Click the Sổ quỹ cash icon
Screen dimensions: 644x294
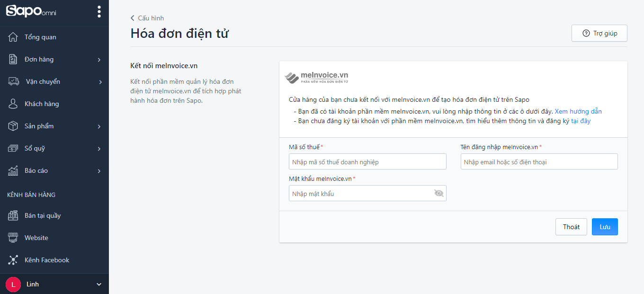tap(13, 148)
